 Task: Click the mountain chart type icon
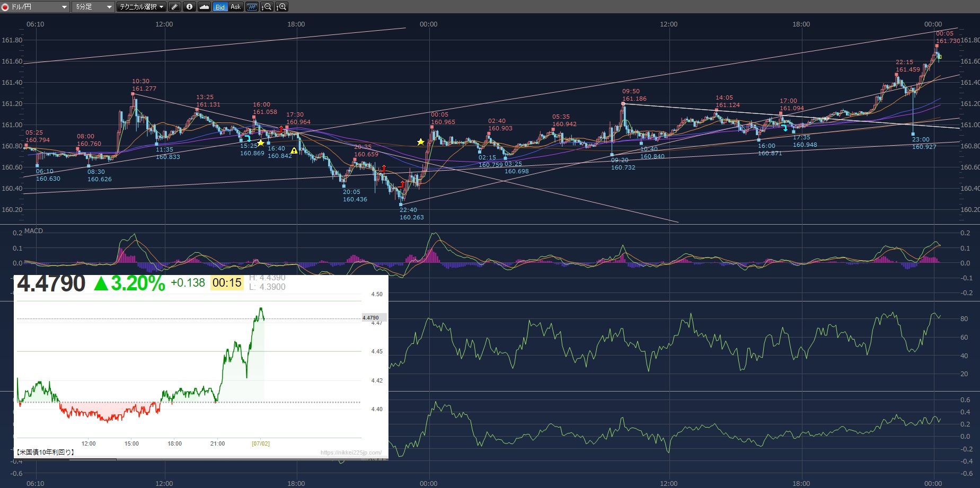point(205,7)
